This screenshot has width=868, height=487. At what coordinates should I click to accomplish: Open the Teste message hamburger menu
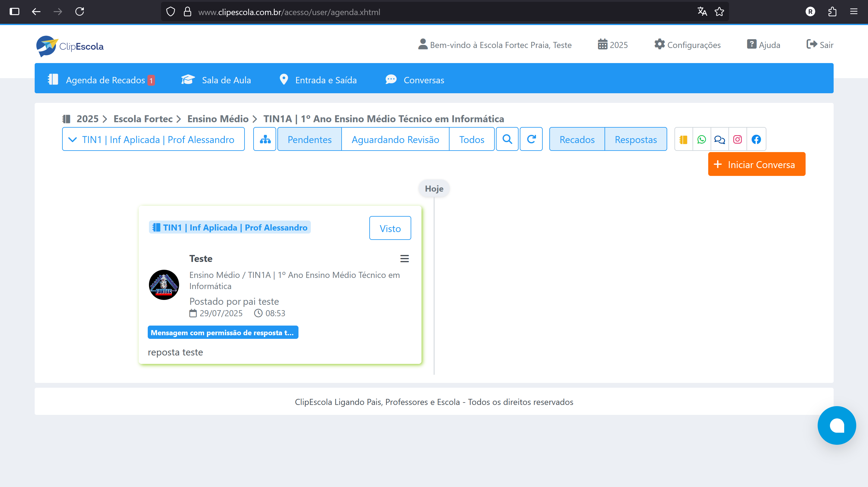pos(404,259)
